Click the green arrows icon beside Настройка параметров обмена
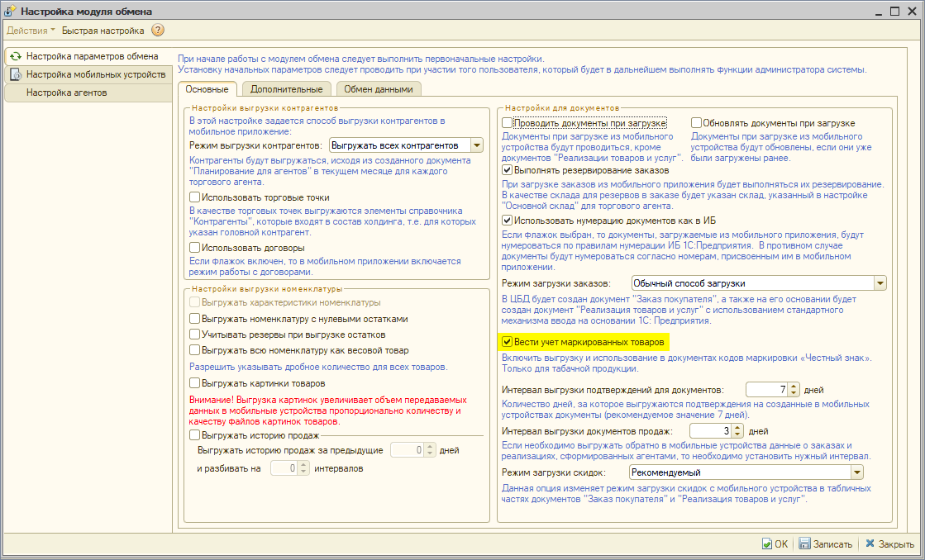The width and height of the screenshot is (925, 560). point(16,57)
